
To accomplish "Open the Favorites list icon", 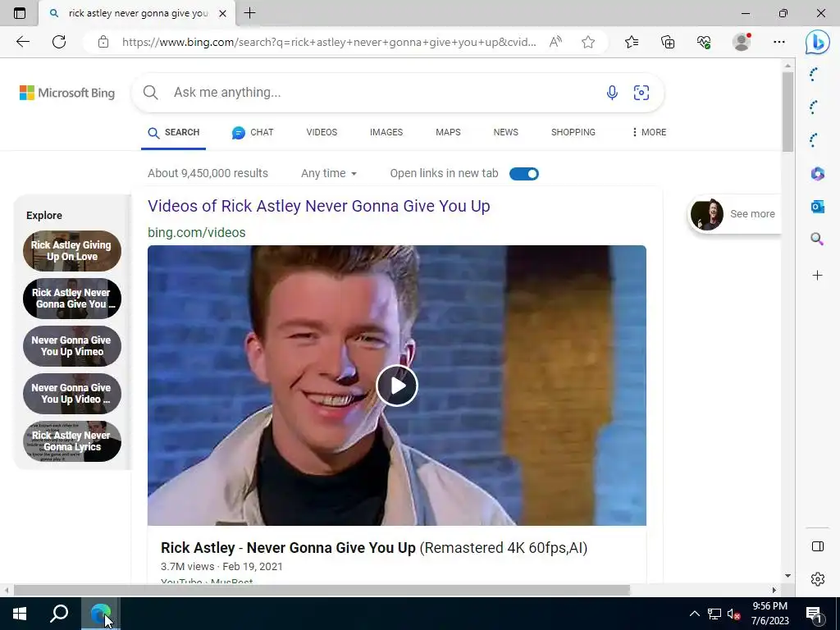I will coord(632,42).
